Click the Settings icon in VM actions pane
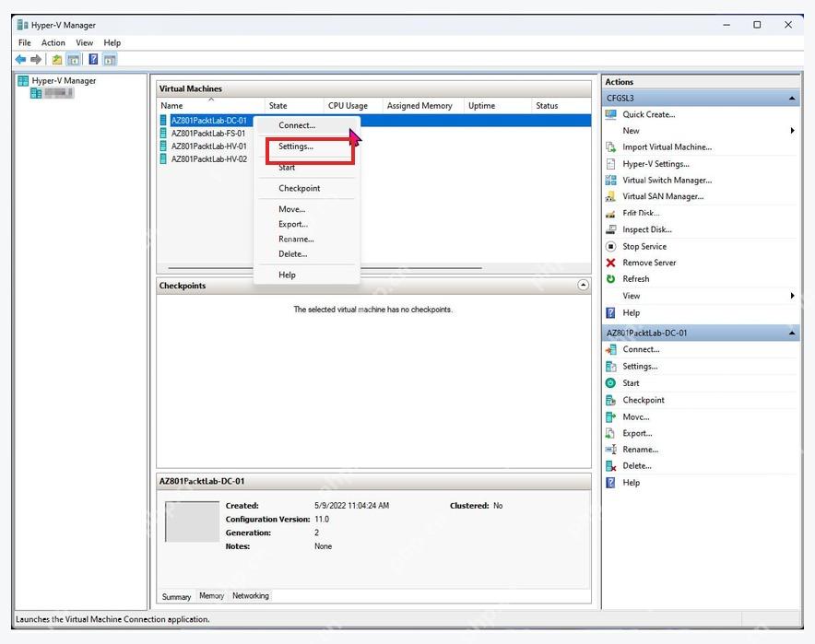Screen dimensions: 815x644 click(x=610, y=366)
